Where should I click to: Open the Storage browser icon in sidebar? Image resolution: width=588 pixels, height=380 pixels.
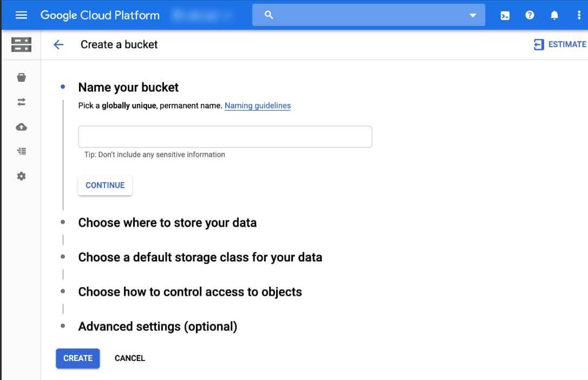tap(21, 77)
